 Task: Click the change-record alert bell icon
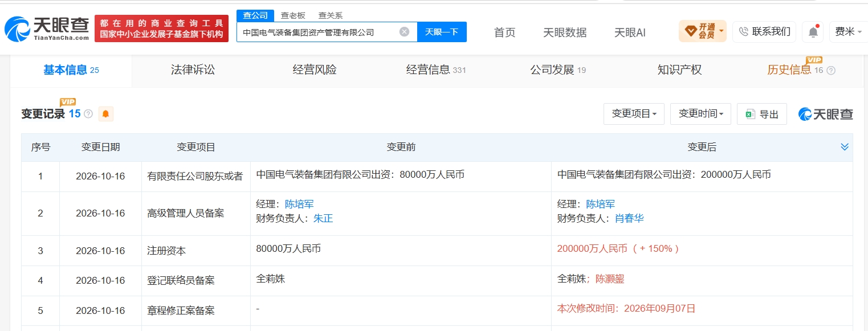105,114
